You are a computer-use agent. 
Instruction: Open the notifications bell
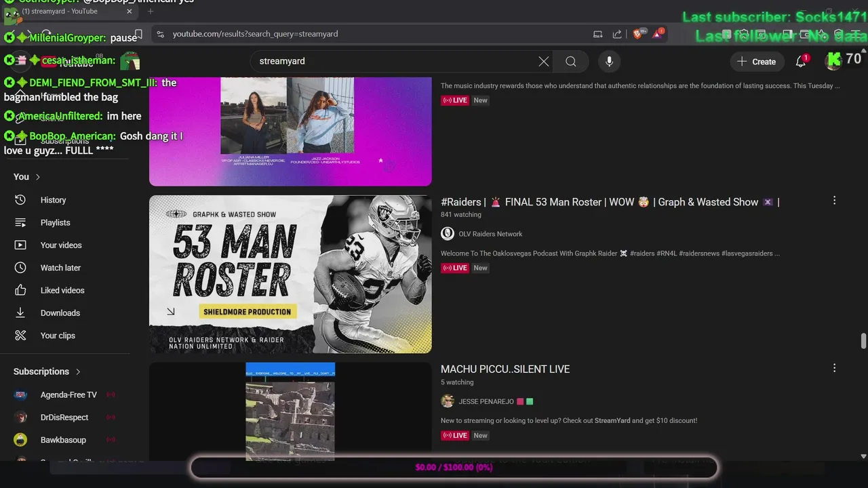coord(801,62)
